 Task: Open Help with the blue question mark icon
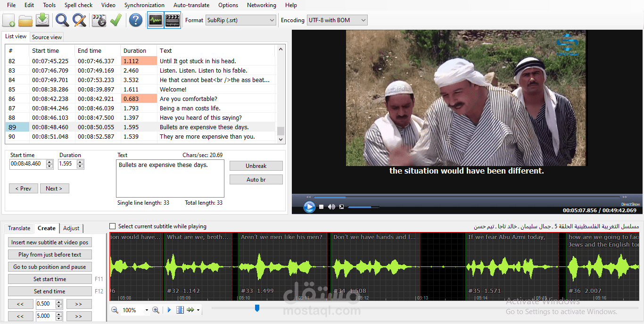tap(136, 20)
